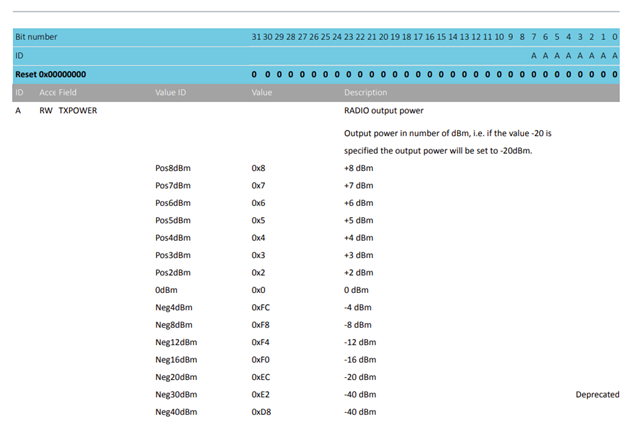Click the Neg16dBm value ID

pos(175,359)
